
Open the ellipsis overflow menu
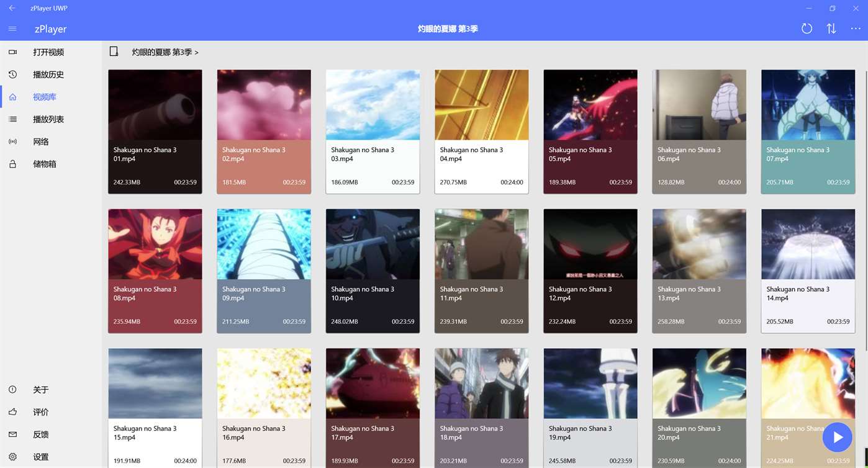tap(856, 28)
